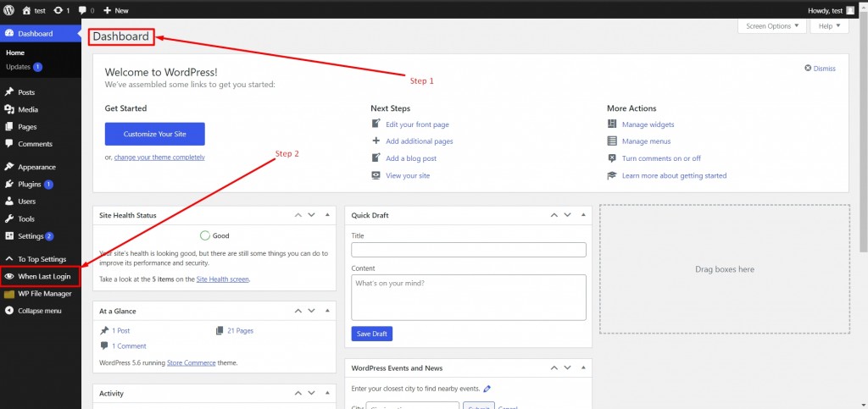Open the comments bubble in admin bar
Image resolution: width=868 pixels, height=409 pixels.
(x=82, y=10)
